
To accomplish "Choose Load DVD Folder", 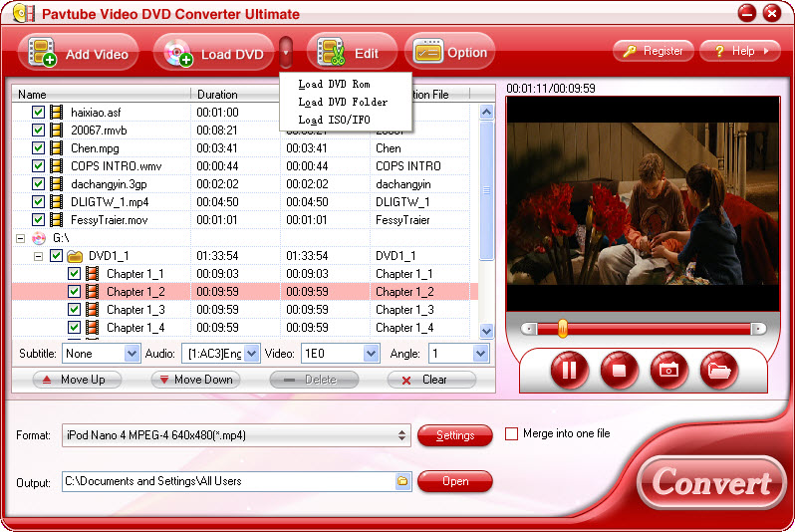I will click(343, 102).
